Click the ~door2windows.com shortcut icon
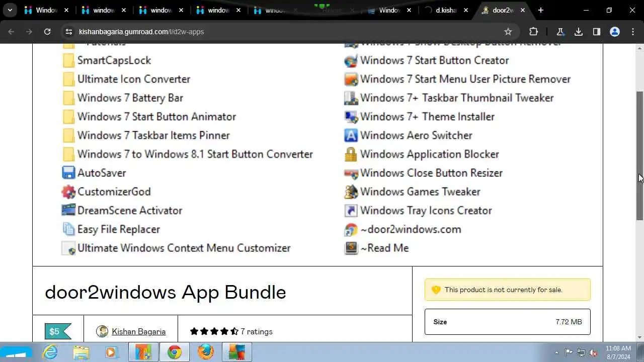 coord(351,229)
